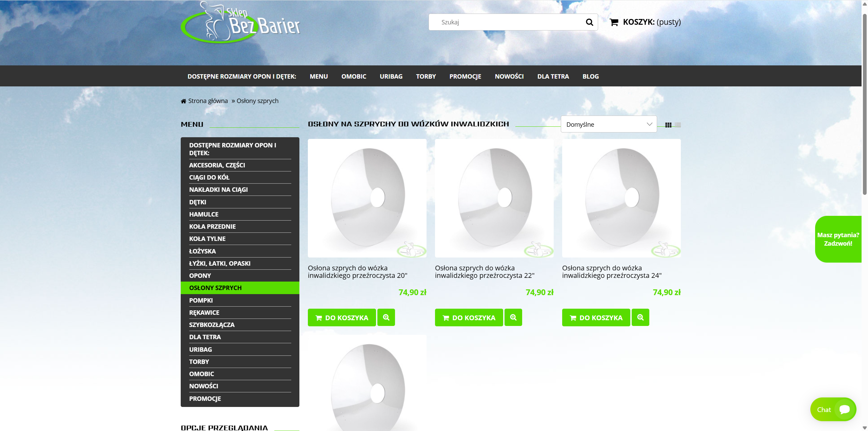Click the Masz pytania? Zadzwoń! tab

pos(838,239)
